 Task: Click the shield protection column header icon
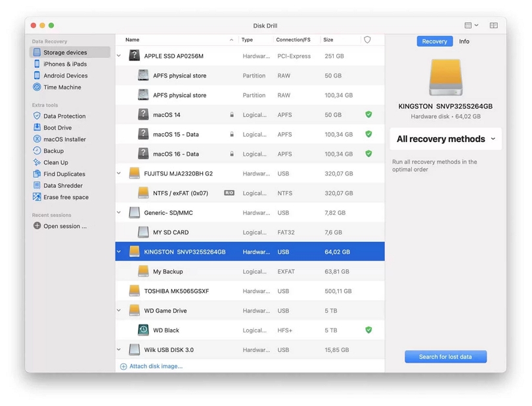(367, 39)
